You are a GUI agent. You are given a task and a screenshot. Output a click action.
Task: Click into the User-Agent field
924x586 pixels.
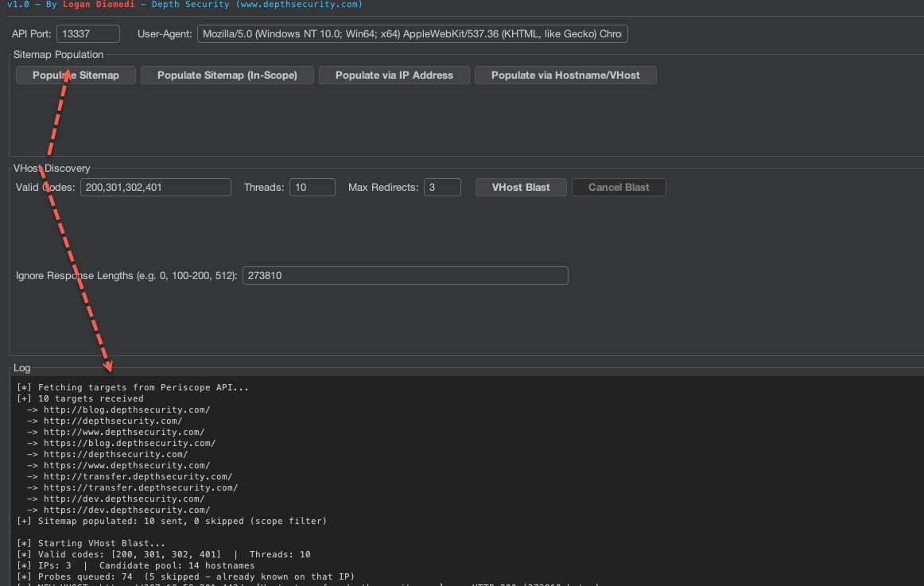pyautogui.click(x=412, y=33)
